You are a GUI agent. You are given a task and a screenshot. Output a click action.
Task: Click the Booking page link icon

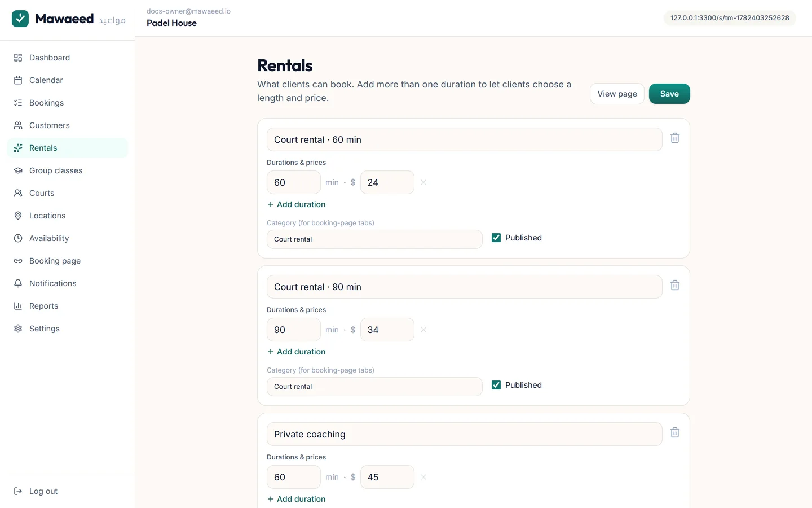(18, 261)
